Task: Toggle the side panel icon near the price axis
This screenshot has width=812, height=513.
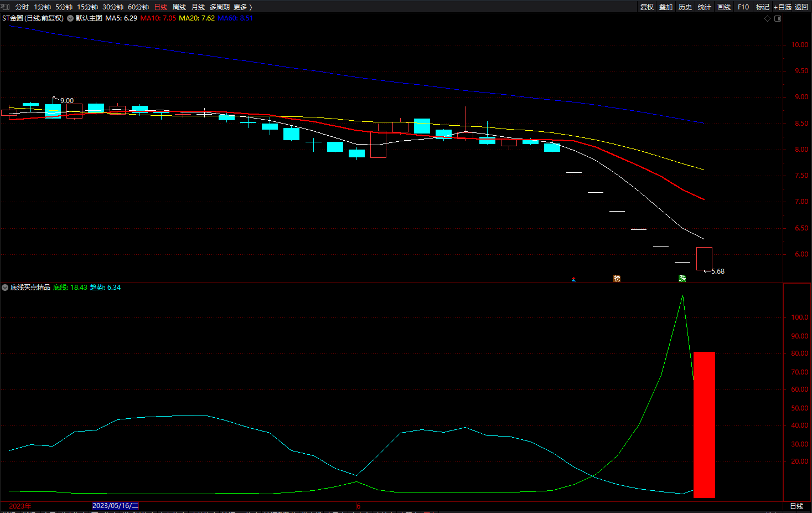Action: coord(778,19)
